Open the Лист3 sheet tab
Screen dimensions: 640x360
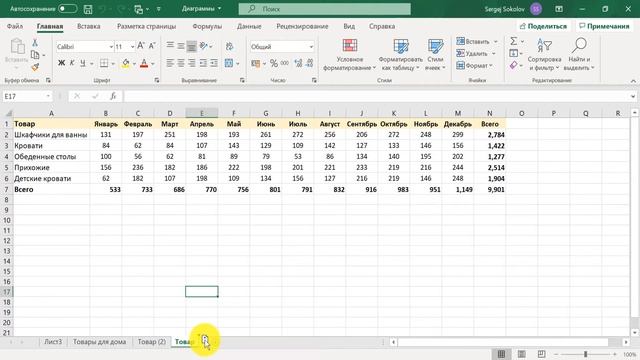[x=53, y=342]
